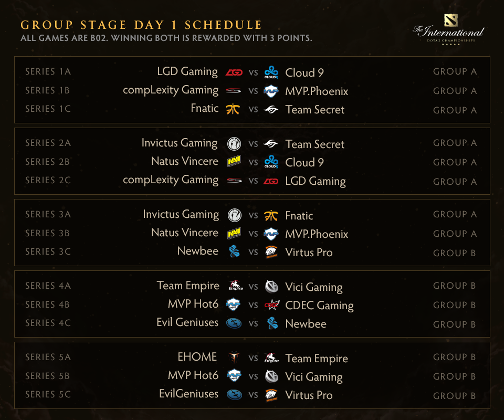
Task: Select the MVP Hot6 name in Series 4B
Action: (x=193, y=304)
